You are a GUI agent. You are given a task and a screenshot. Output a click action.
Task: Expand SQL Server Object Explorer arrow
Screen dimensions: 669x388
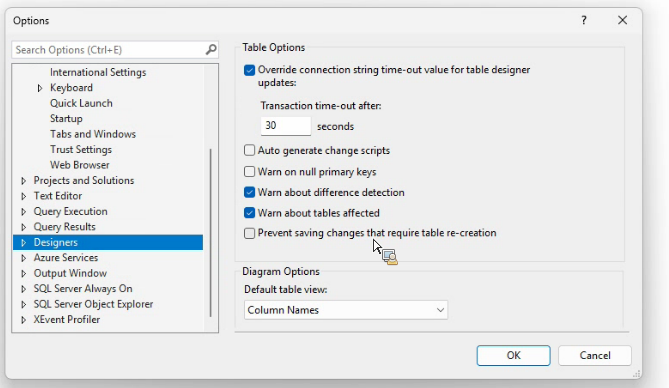[23, 304]
